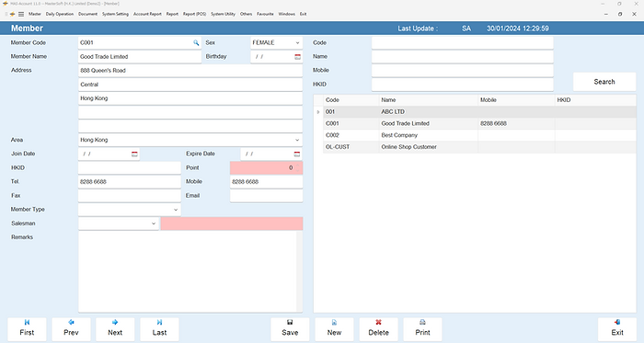
Task: Click the search panel HKID field
Action: 463,85
